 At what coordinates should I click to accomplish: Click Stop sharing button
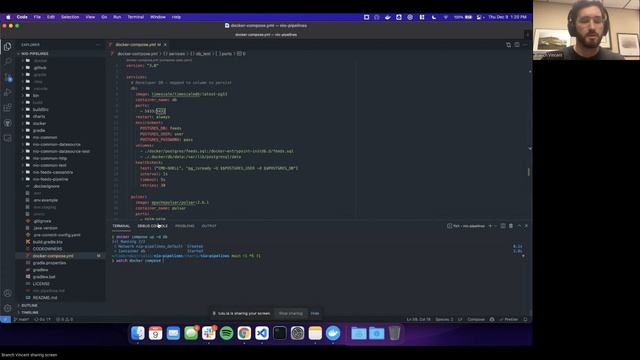tap(291, 313)
